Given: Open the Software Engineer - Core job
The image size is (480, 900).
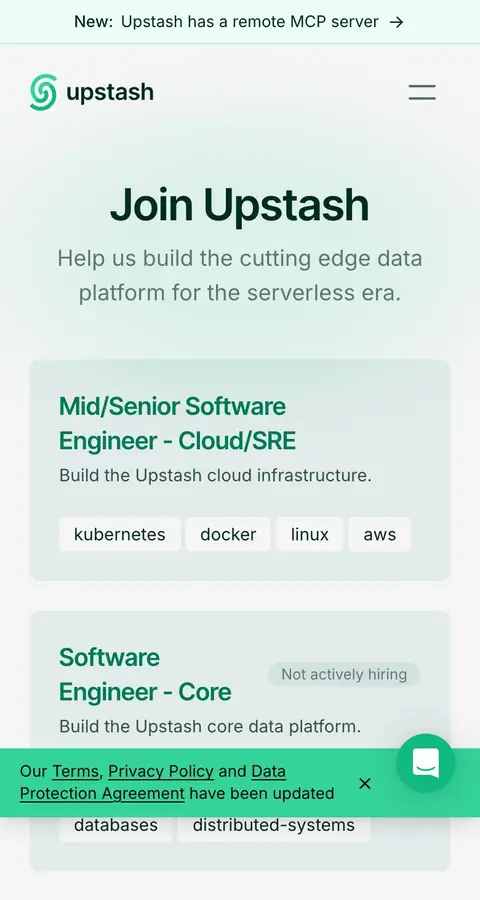Looking at the screenshot, I should (x=145, y=674).
